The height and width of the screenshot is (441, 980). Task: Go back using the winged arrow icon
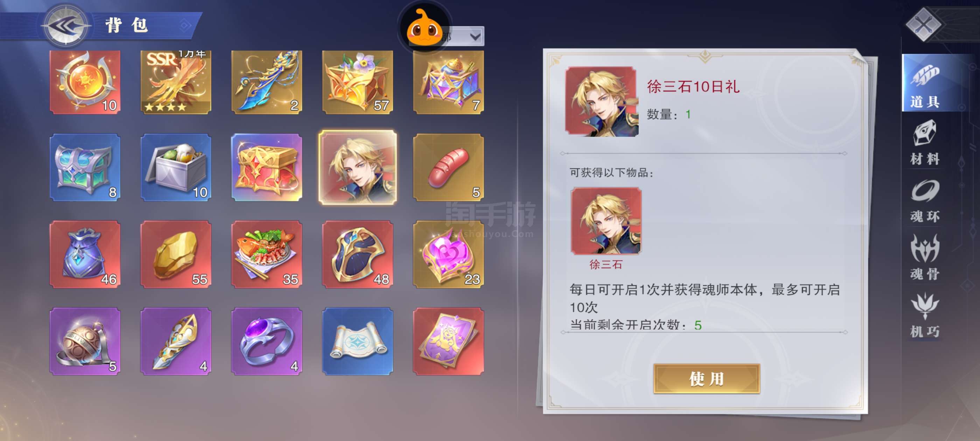click(65, 26)
